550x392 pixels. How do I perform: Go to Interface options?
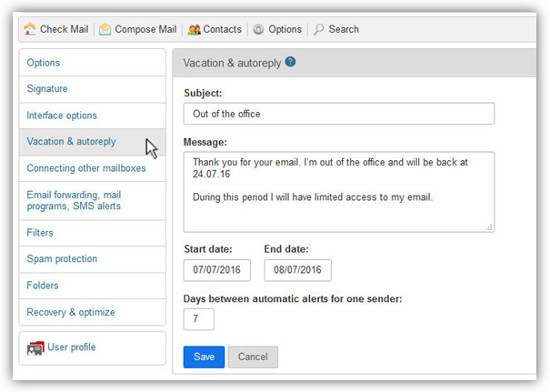tap(92, 115)
